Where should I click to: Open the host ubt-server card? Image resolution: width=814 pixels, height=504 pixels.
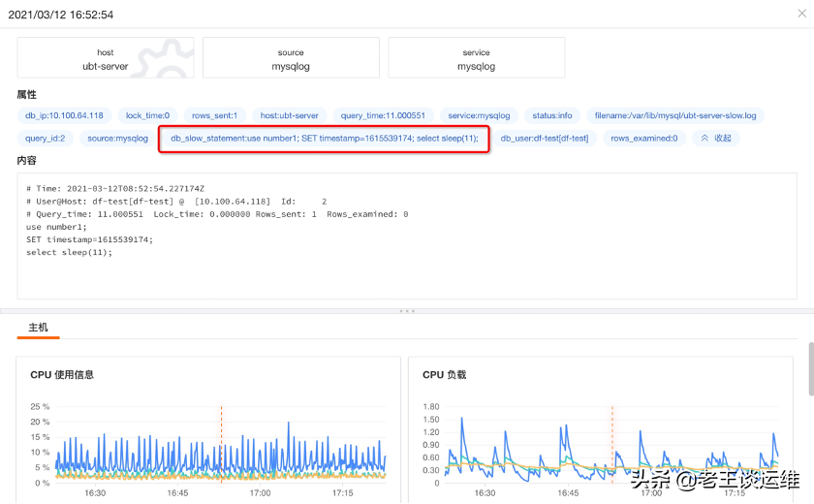pyautogui.click(x=106, y=57)
